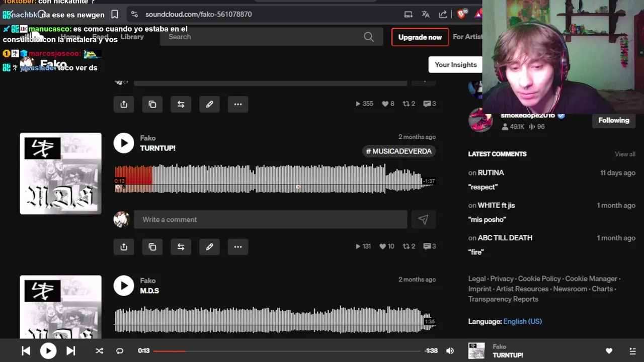The image size is (644, 362).
Task: Share the track above TURNTUP!
Action: 124,104
